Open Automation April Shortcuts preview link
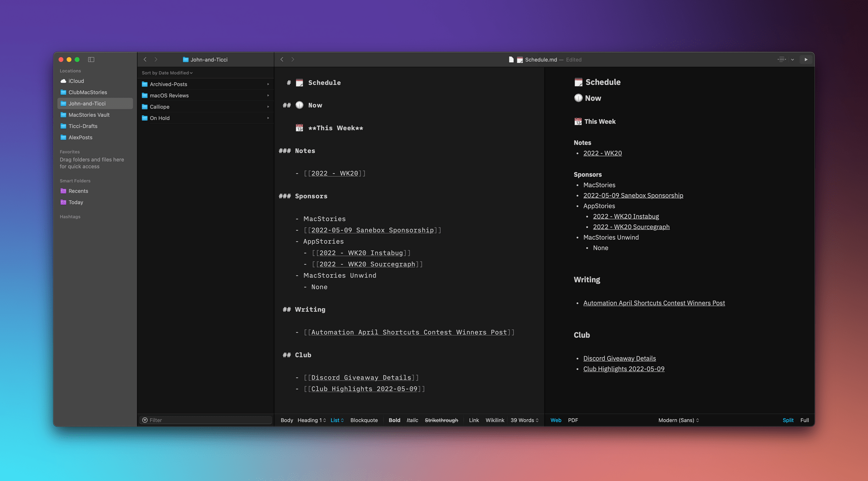 point(654,303)
